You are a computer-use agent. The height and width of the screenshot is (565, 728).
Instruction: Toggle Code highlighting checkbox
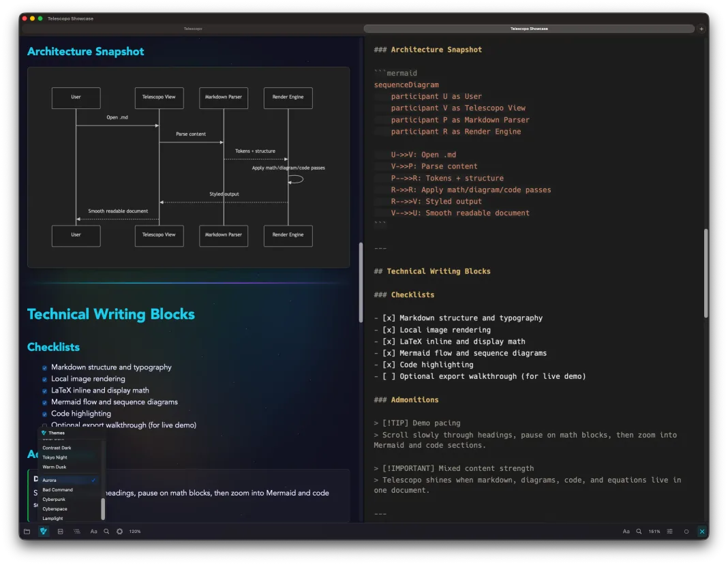44,414
